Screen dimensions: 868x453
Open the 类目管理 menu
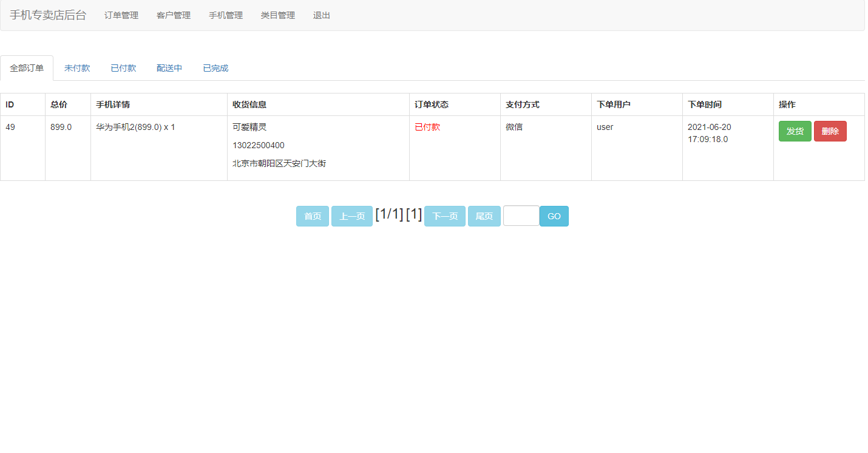click(277, 15)
